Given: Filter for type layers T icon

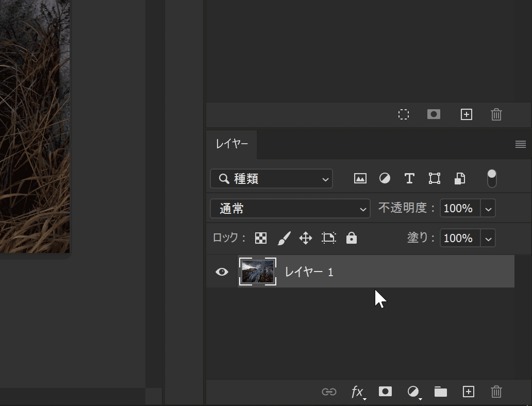Looking at the screenshot, I should 409,178.
